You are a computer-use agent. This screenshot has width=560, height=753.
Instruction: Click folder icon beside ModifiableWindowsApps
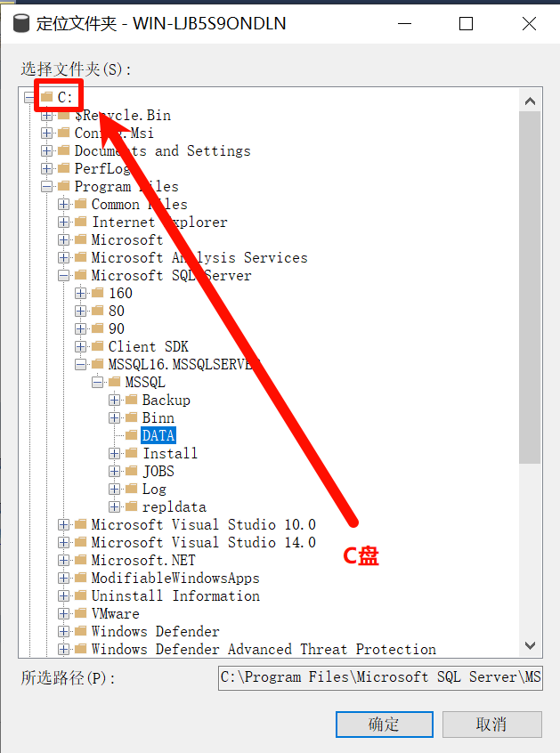81,578
